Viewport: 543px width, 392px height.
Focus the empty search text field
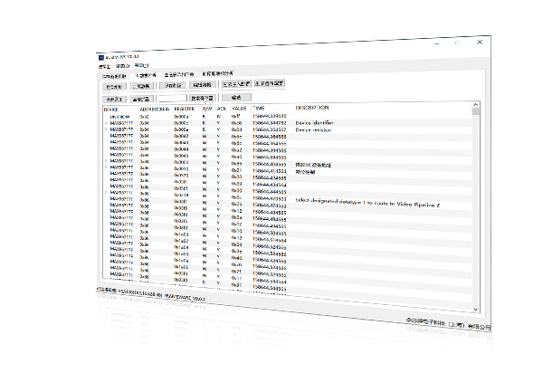(x=173, y=99)
